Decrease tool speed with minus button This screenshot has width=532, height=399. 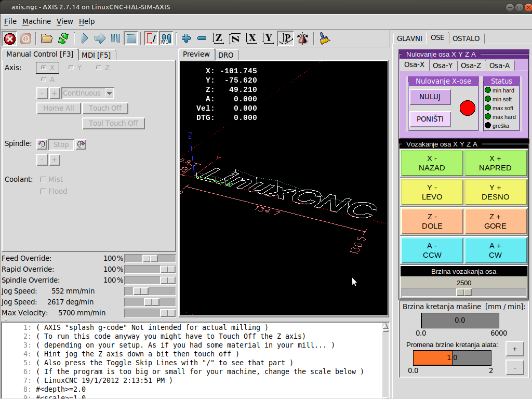[515, 367]
